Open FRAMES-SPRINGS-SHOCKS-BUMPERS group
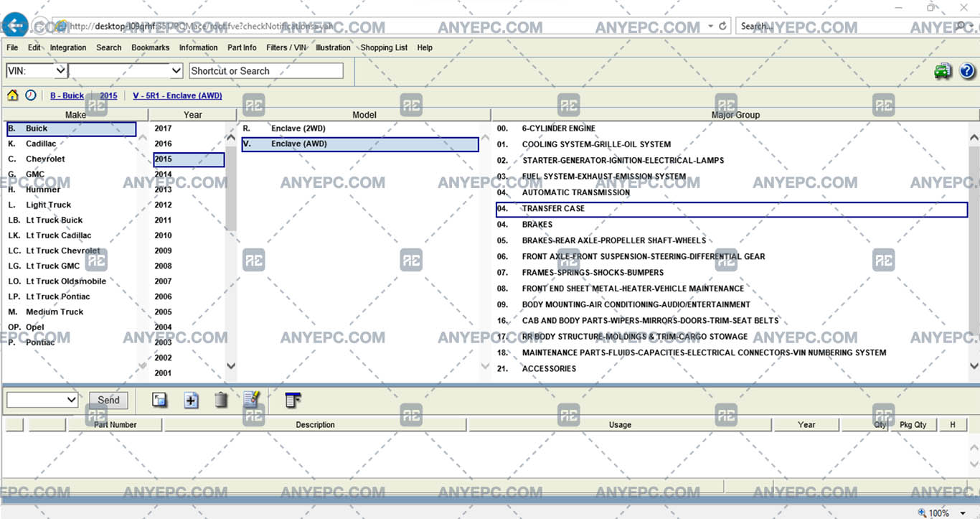The image size is (980, 519). click(x=593, y=272)
